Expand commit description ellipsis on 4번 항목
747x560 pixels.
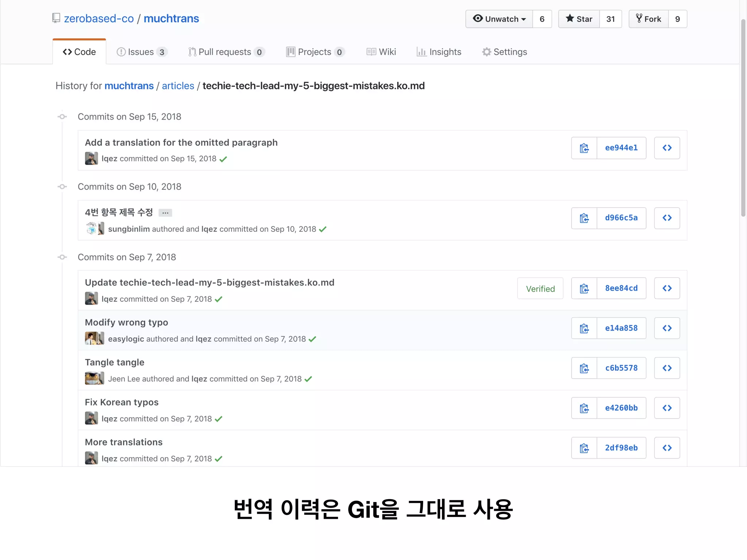coord(165,213)
